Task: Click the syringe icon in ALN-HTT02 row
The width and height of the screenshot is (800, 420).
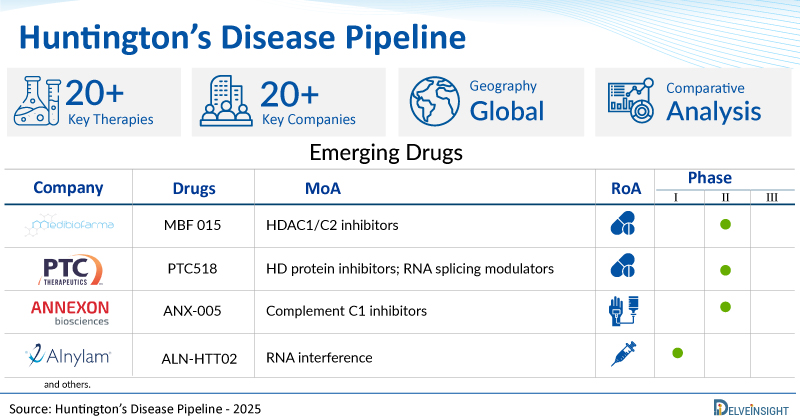Action: pyautogui.click(x=623, y=354)
